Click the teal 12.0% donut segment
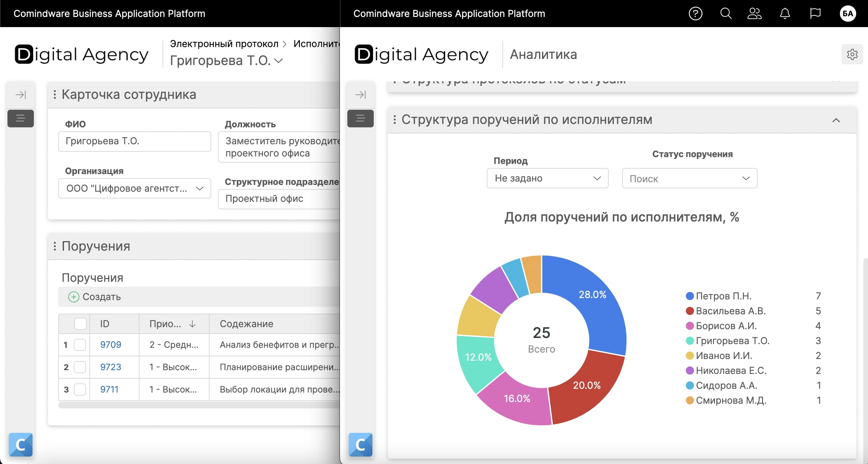The width and height of the screenshot is (868, 464). (x=478, y=357)
